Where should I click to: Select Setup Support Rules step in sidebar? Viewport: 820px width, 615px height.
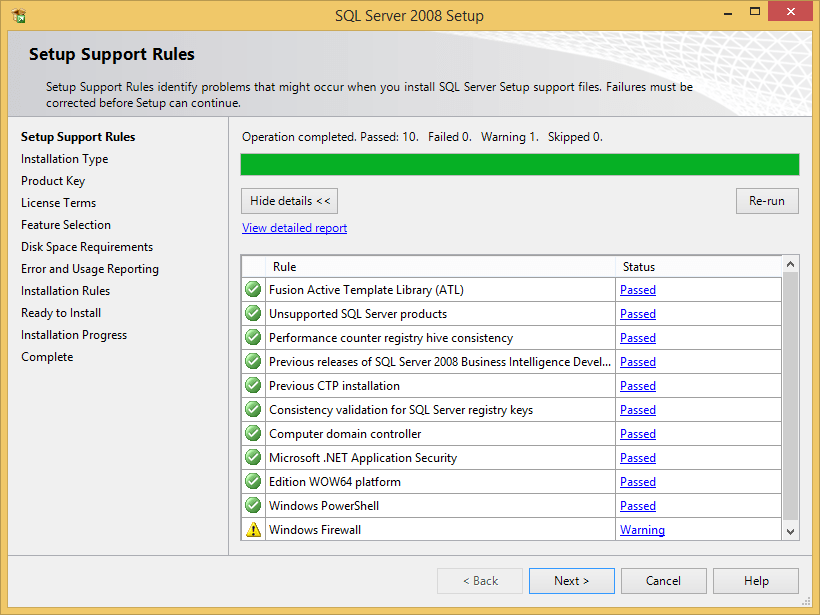78,137
